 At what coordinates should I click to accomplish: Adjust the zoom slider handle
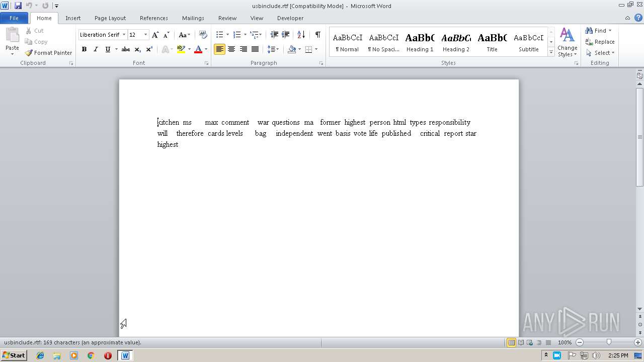(609, 342)
